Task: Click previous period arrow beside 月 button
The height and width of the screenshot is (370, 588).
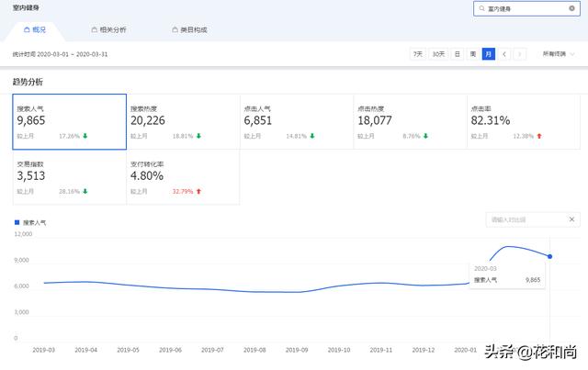Action: coord(505,54)
